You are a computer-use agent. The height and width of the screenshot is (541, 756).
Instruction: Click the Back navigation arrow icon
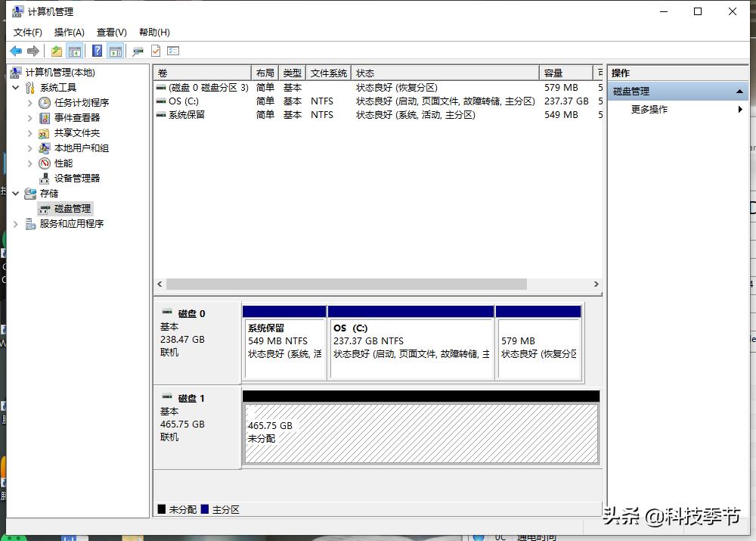(17, 51)
